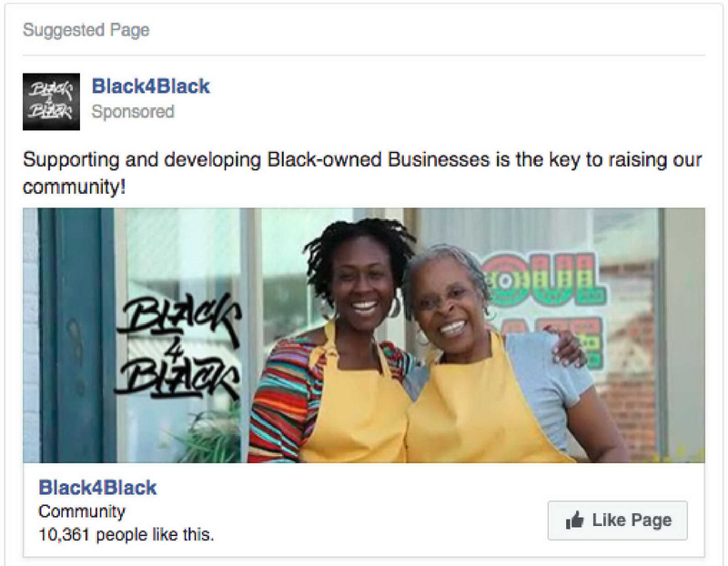Screen dimensions: 728x566
Task: Click the thumbs-up icon on Like Page
Action: pyautogui.click(x=574, y=520)
